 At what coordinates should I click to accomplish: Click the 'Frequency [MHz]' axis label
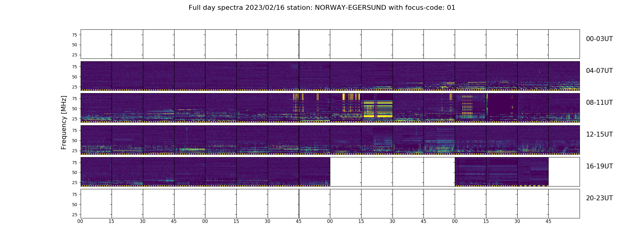point(64,123)
